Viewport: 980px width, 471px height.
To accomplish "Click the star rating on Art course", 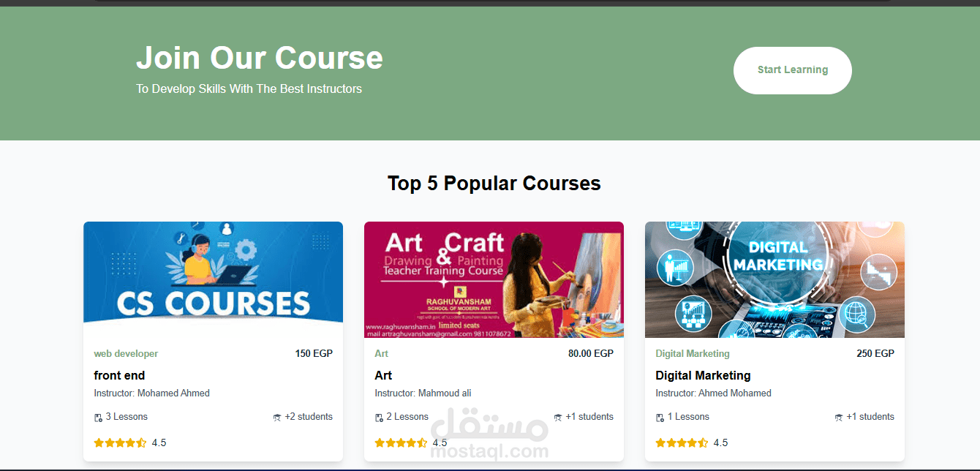I will 401,442.
